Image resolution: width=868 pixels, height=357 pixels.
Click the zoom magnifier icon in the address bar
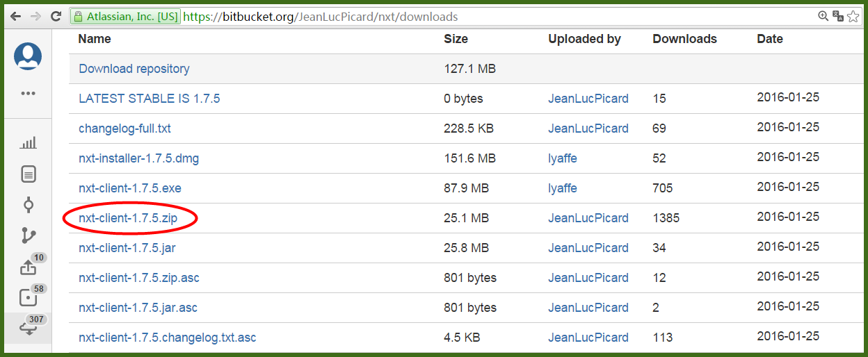(823, 17)
